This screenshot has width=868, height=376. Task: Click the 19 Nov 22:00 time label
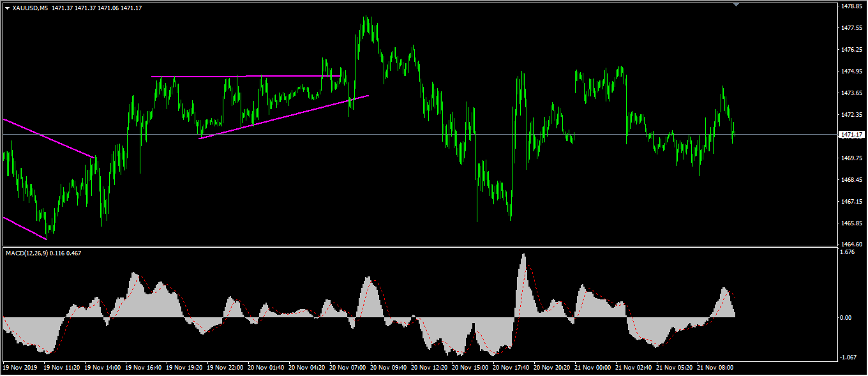click(x=225, y=368)
